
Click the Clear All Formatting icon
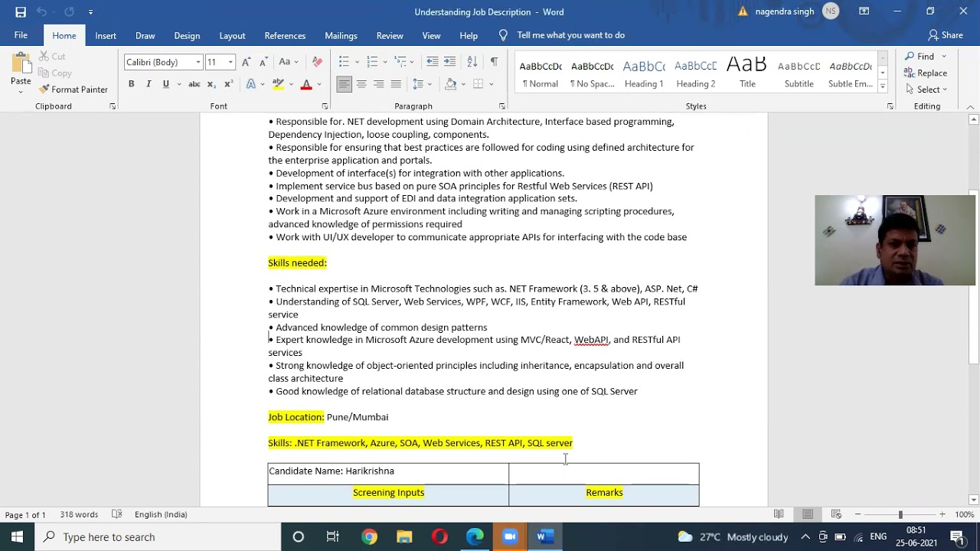tap(317, 62)
